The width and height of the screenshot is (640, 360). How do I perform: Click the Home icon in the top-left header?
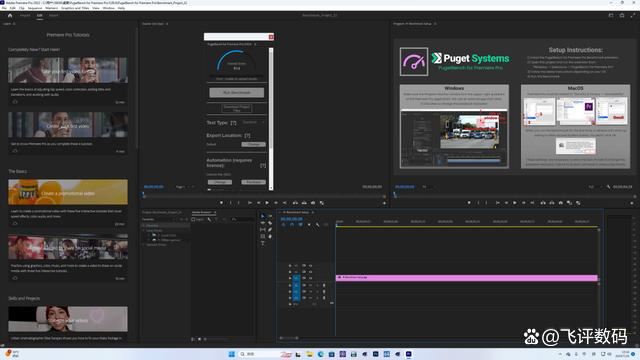click(x=10, y=16)
